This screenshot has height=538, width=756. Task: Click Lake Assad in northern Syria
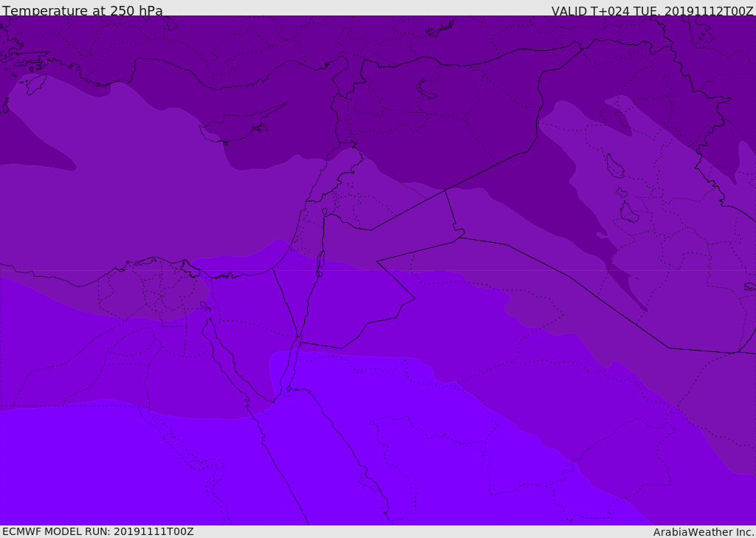point(427,89)
